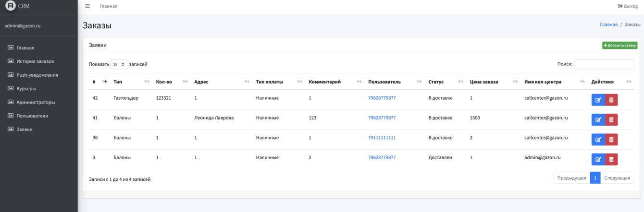Open История заказов in sidebar
The image size is (644, 212).
click(35, 61)
